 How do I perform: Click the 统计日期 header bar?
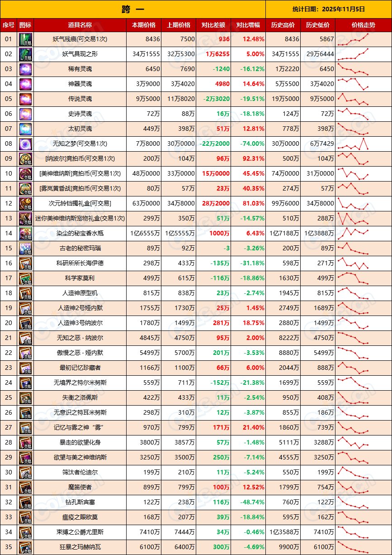328,10
